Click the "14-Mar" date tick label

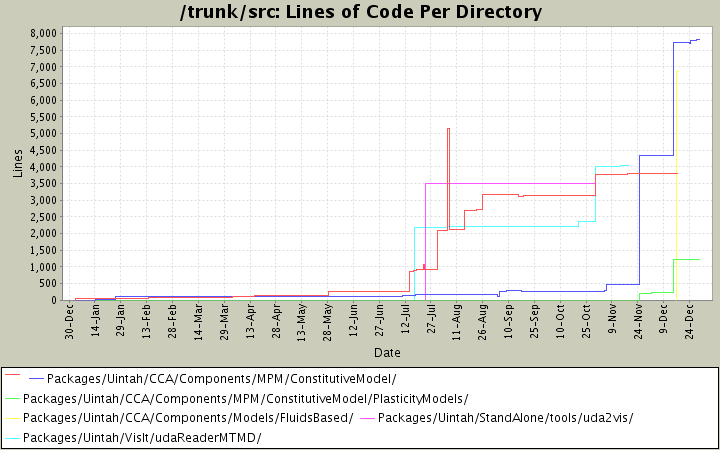pyautogui.click(x=198, y=321)
